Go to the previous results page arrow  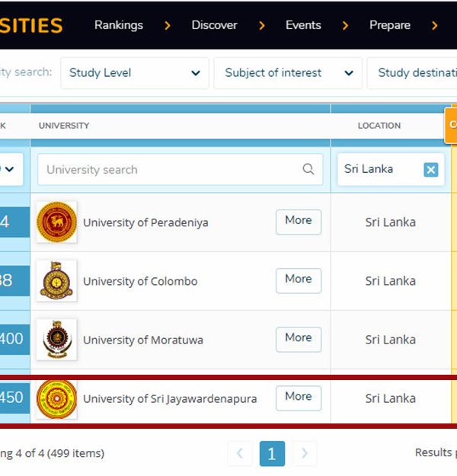(239, 454)
